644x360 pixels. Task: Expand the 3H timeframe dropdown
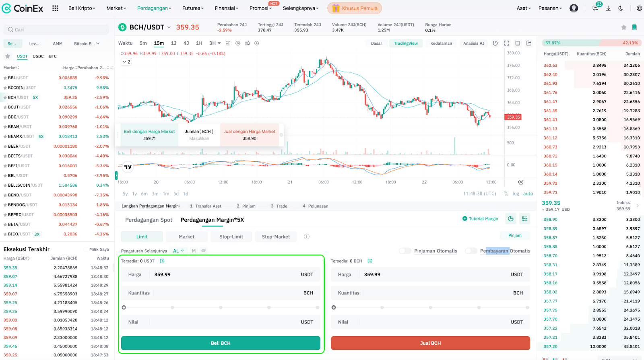215,43
